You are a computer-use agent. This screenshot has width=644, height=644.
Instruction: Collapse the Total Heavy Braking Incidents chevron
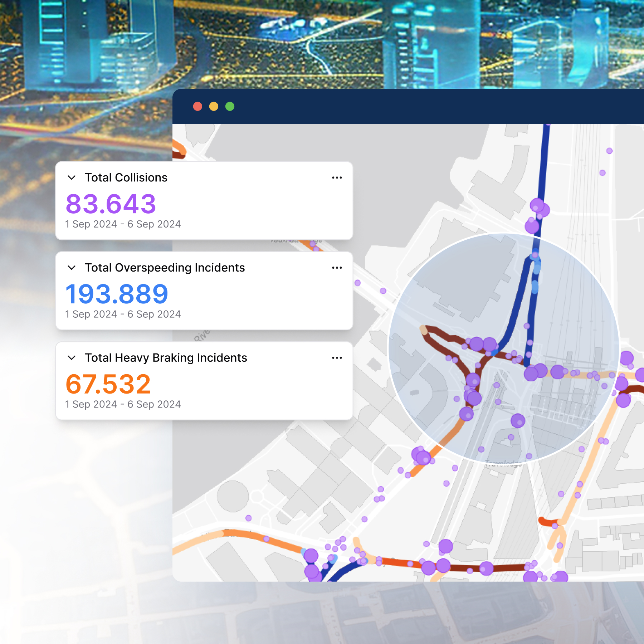(x=72, y=358)
